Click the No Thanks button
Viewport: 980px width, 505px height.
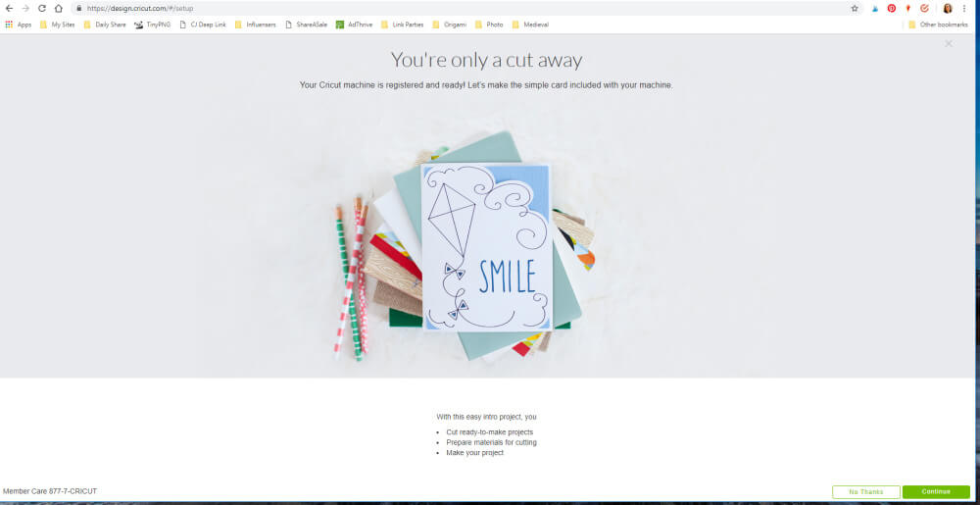(x=865, y=492)
